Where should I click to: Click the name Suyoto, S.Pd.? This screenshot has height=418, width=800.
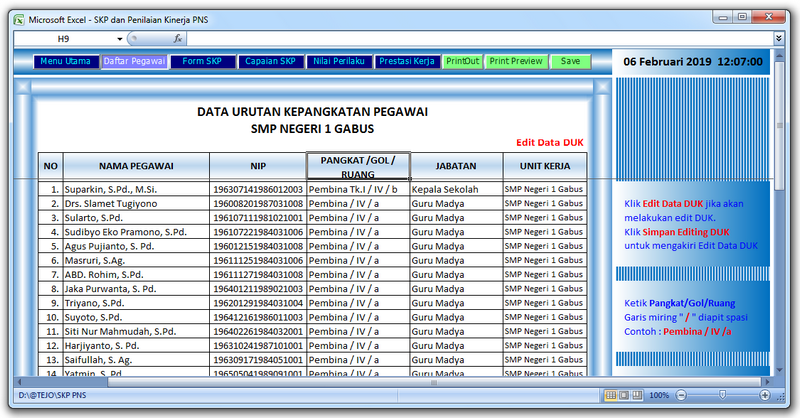[x=93, y=317]
